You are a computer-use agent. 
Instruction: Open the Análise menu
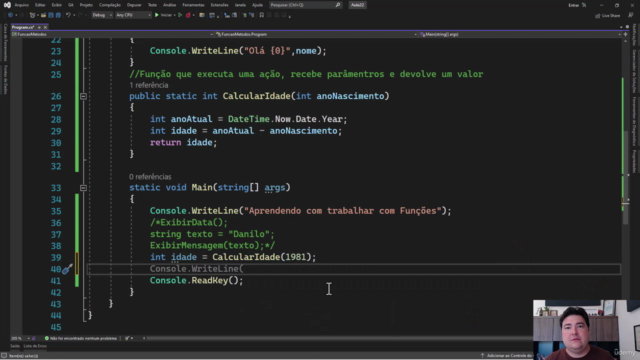pos(169,5)
